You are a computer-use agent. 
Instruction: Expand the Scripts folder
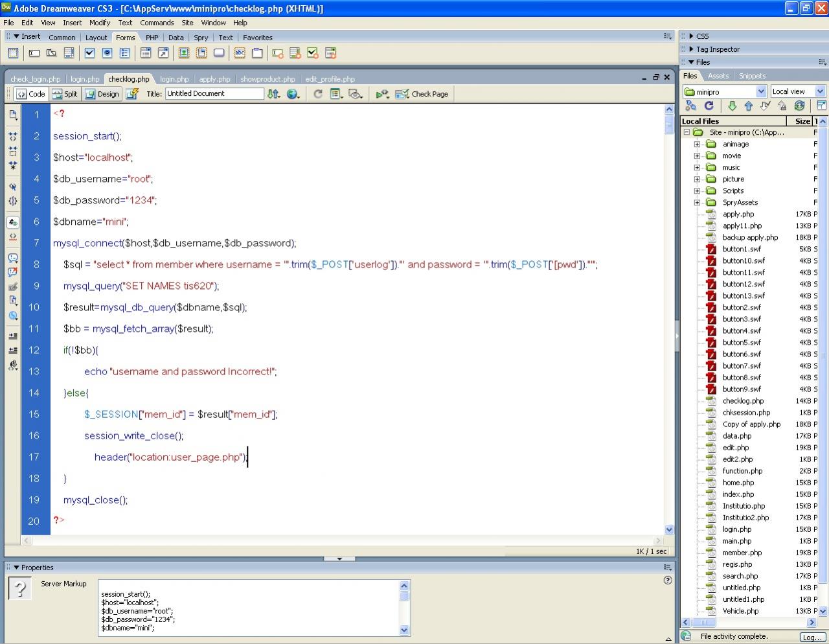pos(697,191)
